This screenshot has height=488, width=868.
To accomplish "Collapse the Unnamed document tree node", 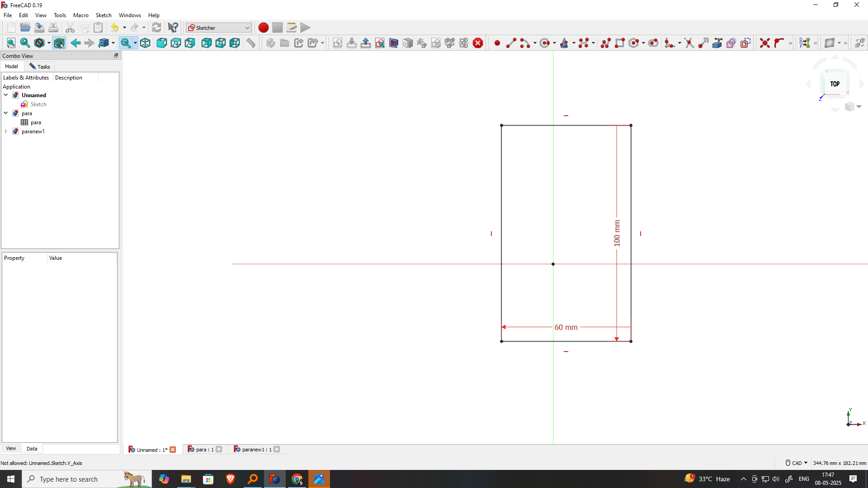I will pos(6,95).
